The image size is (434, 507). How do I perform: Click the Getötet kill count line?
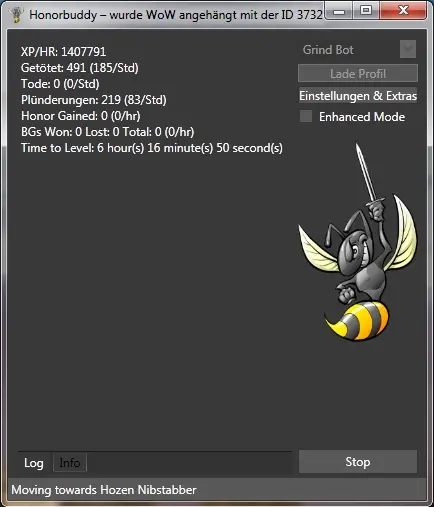[x=79, y=68]
